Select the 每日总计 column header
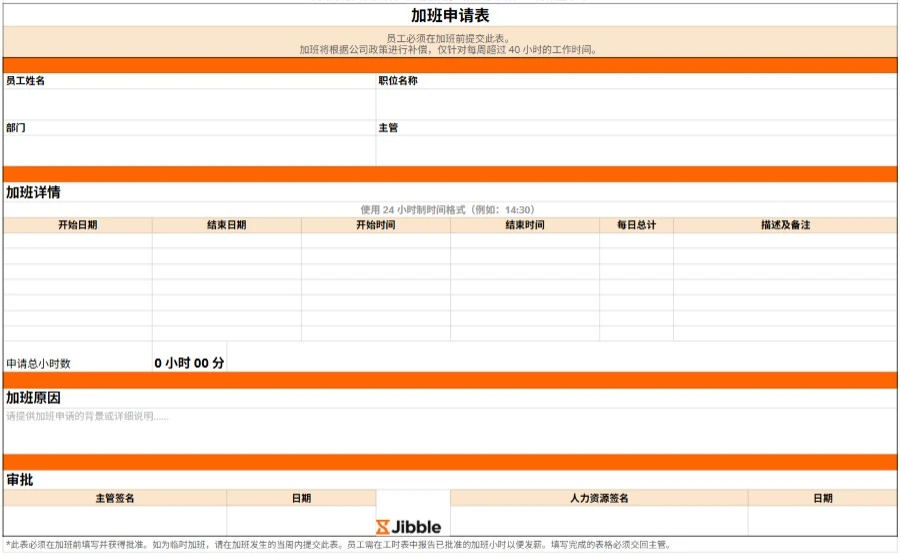The width and height of the screenshot is (901, 557). pyautogui.click(x=636, y=225)
